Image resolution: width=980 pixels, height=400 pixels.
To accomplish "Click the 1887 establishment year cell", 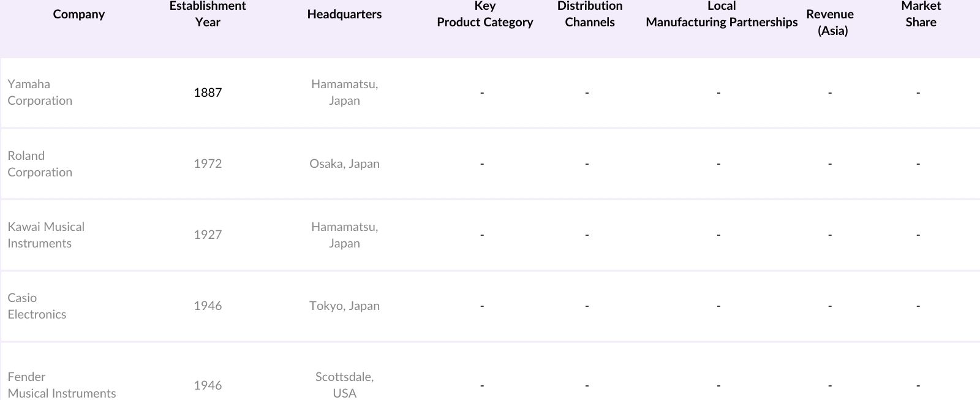I will [x=208, y=92].
